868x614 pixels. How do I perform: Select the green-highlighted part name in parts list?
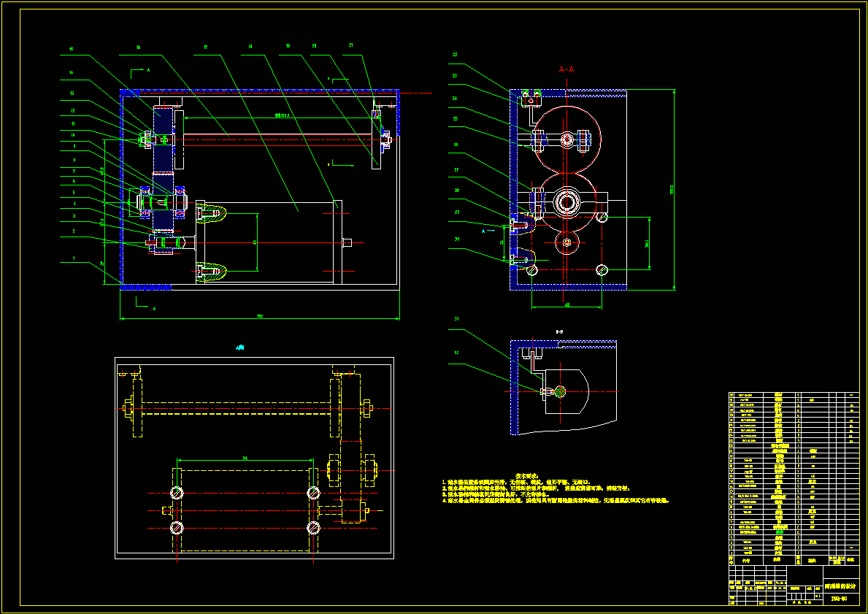coord(780,532)
